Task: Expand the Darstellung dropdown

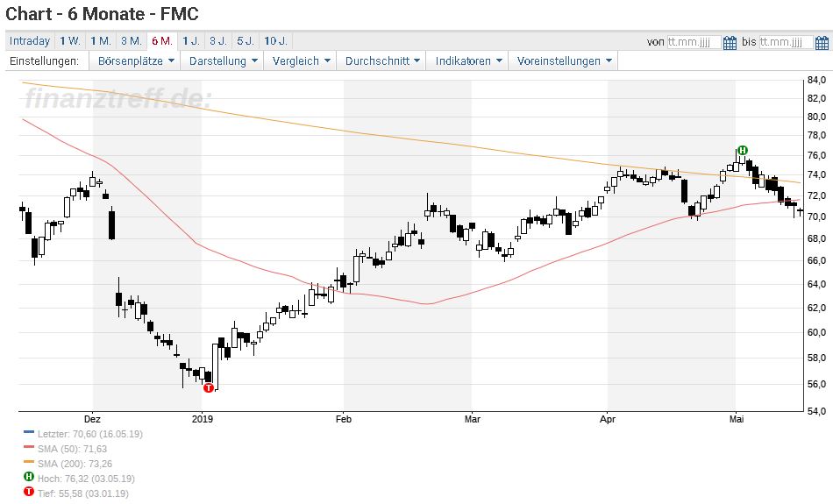Action: click(223, 61)
